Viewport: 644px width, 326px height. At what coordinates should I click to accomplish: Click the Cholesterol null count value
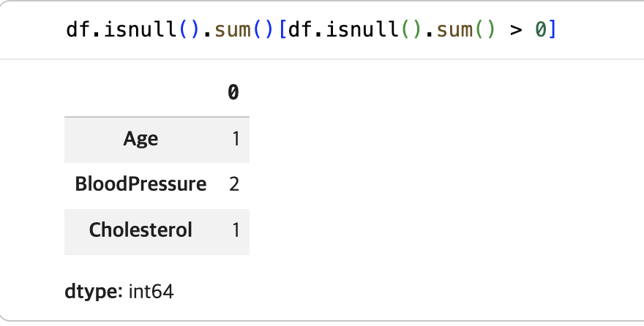(236, 230)
